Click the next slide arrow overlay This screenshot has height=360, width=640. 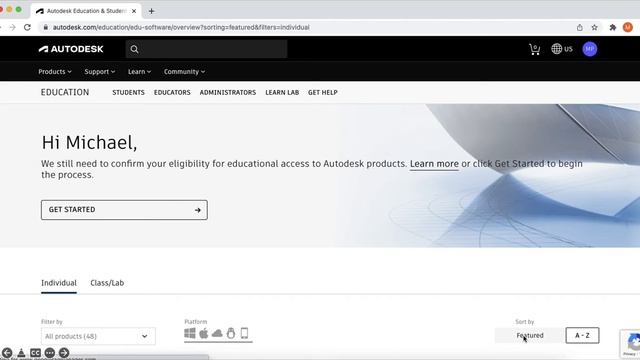pos(64,353)
